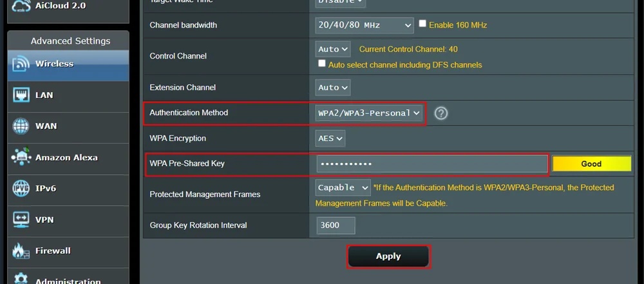Screen dimensions: 644x284
Task: Focus the WPA Pre-Shared Key field
Action: coord(431,164)
